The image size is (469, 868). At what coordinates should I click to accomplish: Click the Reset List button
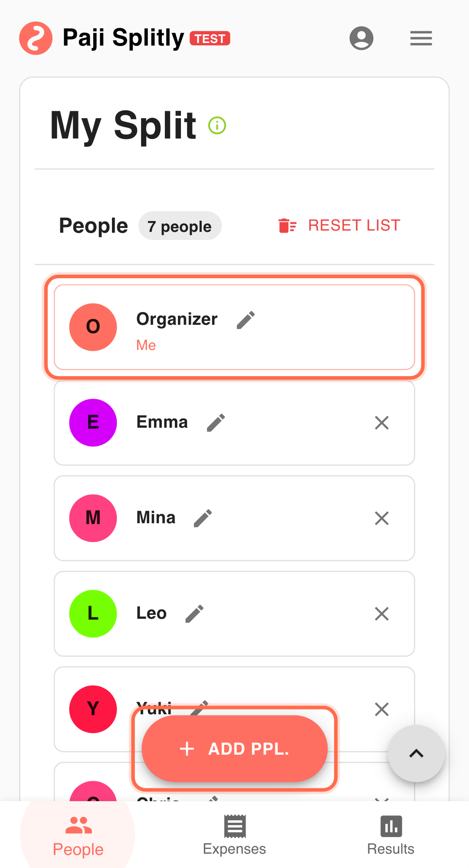tap(339, 225)
